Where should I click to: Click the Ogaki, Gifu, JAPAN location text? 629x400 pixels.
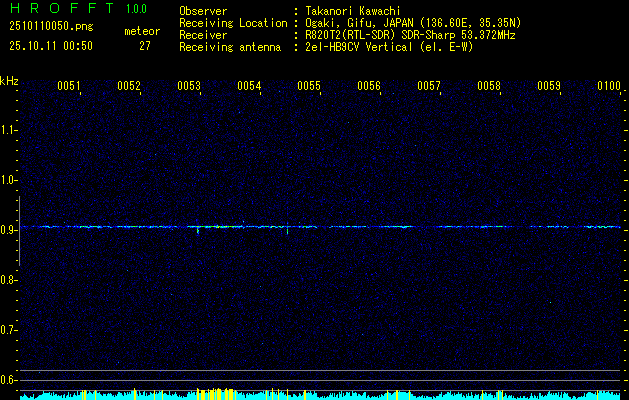tap(413, 23)
